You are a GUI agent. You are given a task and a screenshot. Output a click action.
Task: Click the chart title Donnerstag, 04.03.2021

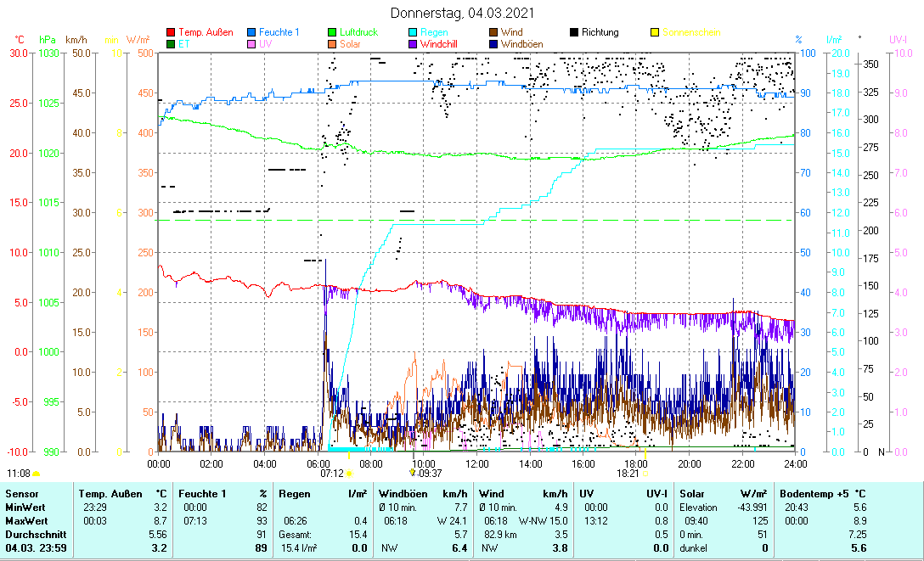(x=463, y=13)
